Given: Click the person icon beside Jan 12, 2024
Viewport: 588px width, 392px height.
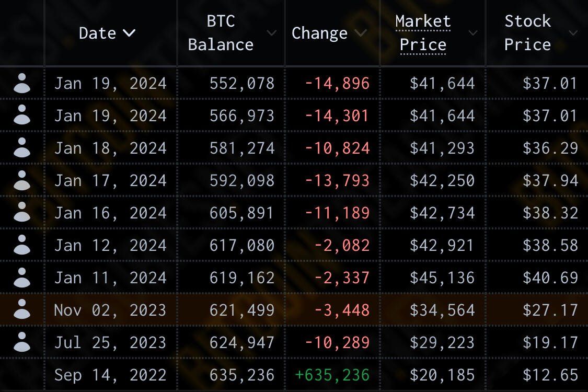Looking at the screenshot, I should 22,245.
